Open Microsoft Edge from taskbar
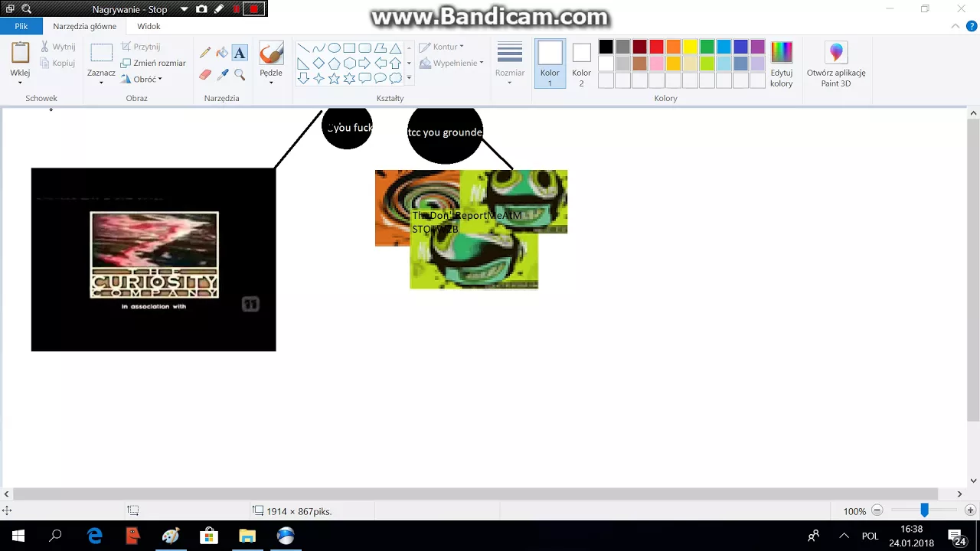Screen dimensions: 980x551 95,536
